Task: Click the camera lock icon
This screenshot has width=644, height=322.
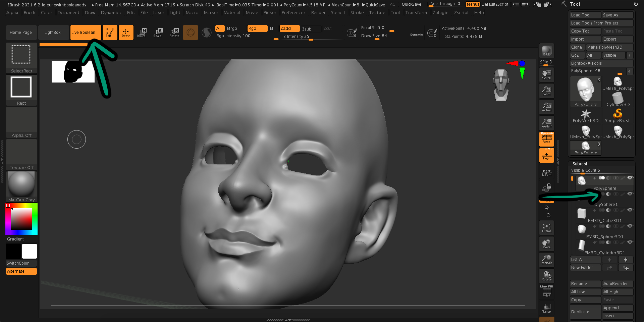Action: click(547, 187)
